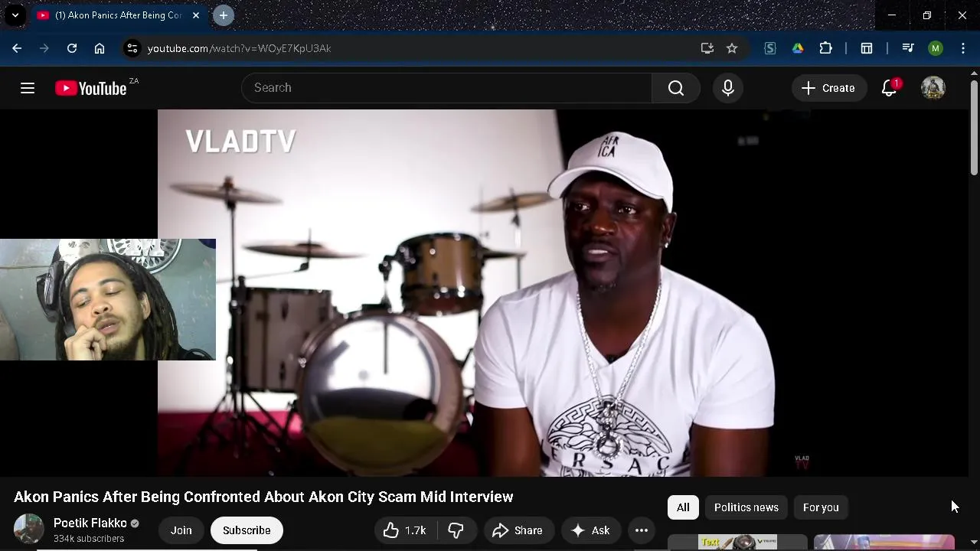Select the All filter chip

click(683, 507)
